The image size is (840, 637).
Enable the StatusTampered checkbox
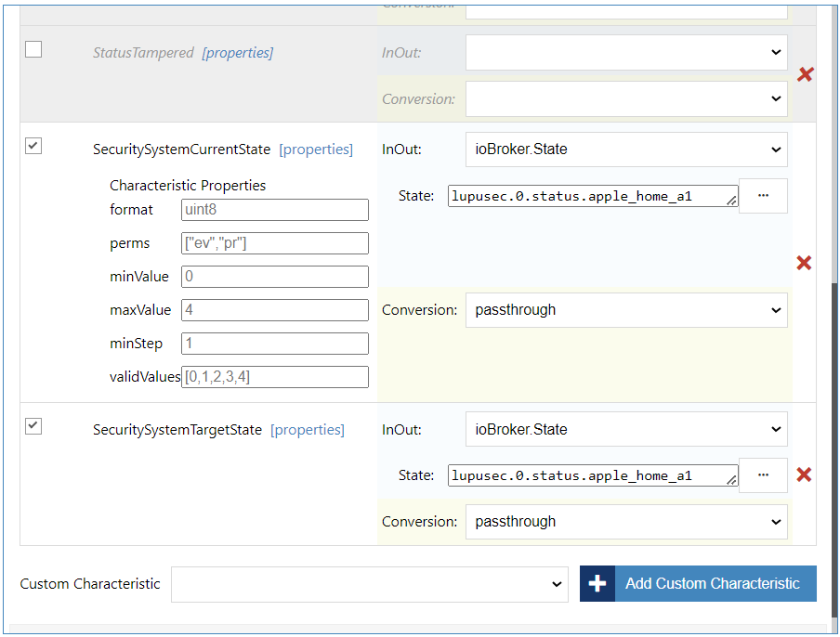tap(33, 49)
